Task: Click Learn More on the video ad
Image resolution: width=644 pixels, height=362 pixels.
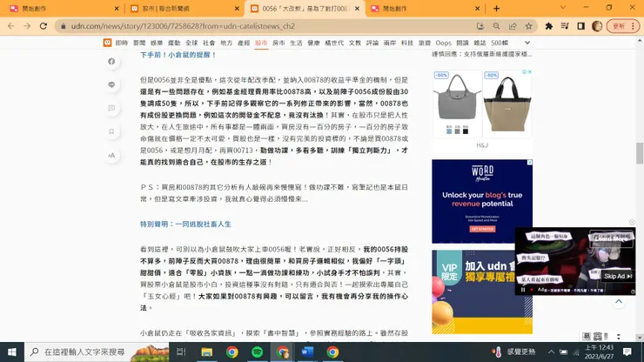Action: click(x=612, y=238)
